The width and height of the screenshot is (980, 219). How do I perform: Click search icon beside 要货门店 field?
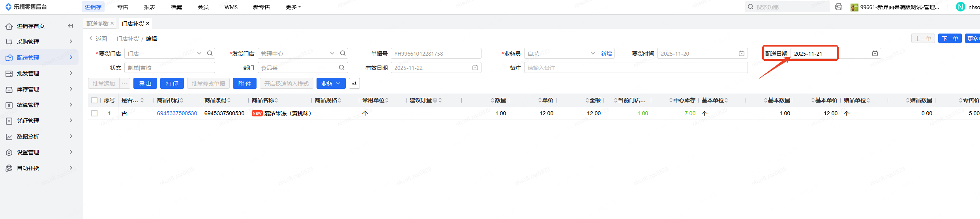[x=210, y=53]
